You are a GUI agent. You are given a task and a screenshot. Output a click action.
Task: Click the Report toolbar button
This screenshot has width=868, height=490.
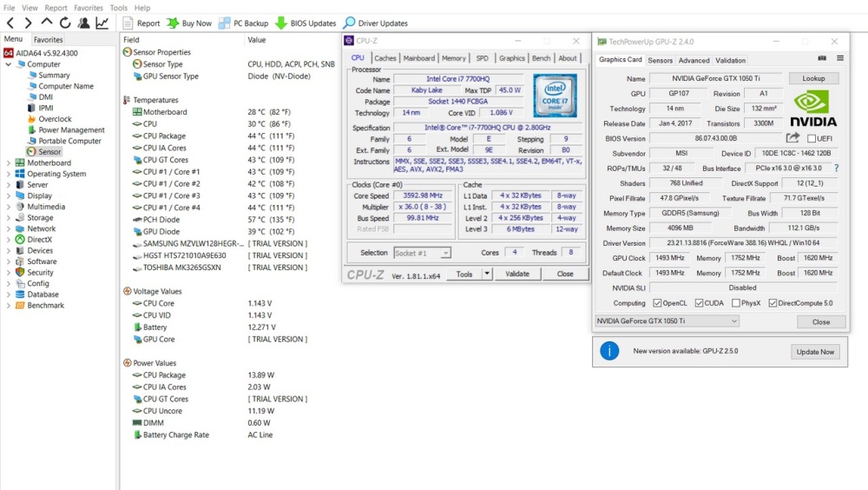141,23
